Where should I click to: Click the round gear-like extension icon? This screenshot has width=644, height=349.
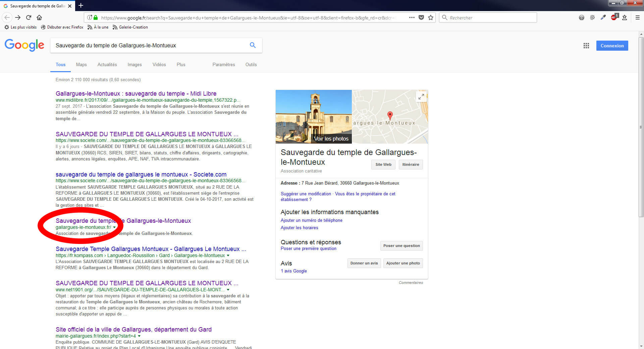coord(582,17)
